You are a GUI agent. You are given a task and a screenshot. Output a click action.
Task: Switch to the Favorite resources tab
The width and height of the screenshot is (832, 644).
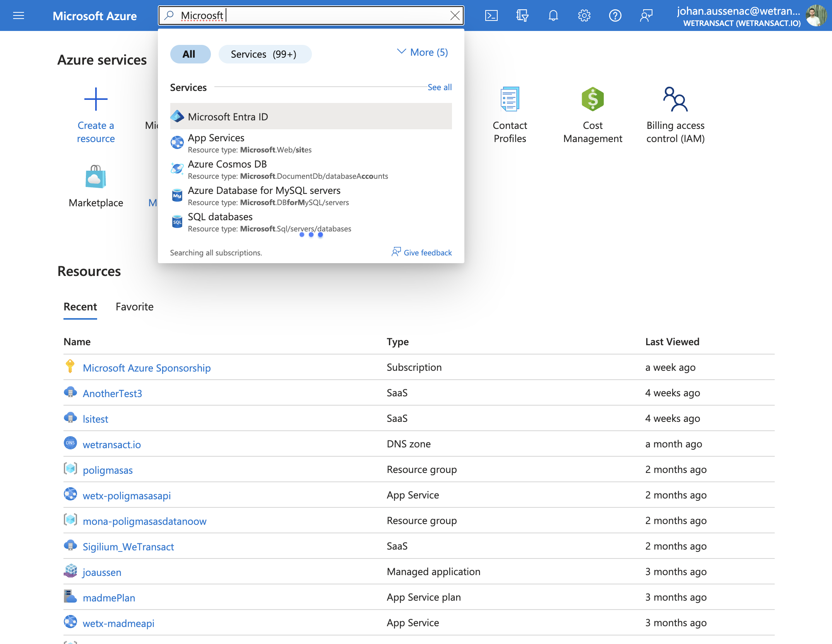click(134, 307)
